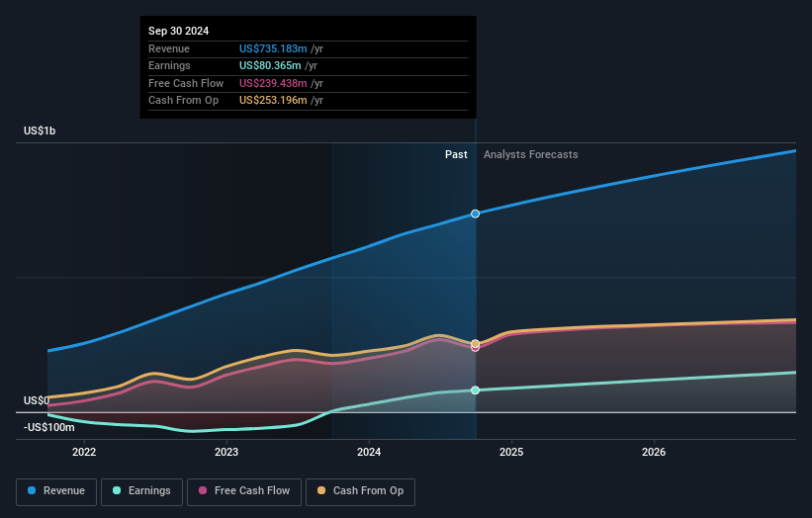Toggle the Free Cash Flow legend button

click(x=244, y=491)
